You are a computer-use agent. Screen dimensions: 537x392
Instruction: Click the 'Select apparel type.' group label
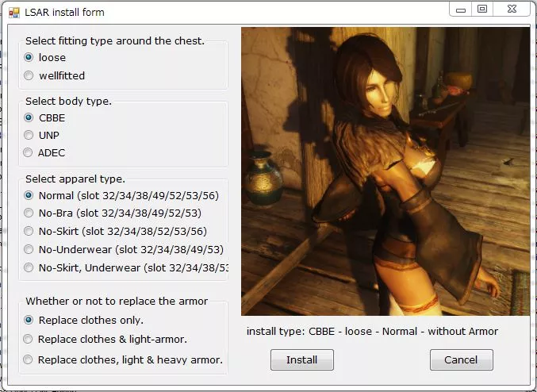(x=75, y=179)
